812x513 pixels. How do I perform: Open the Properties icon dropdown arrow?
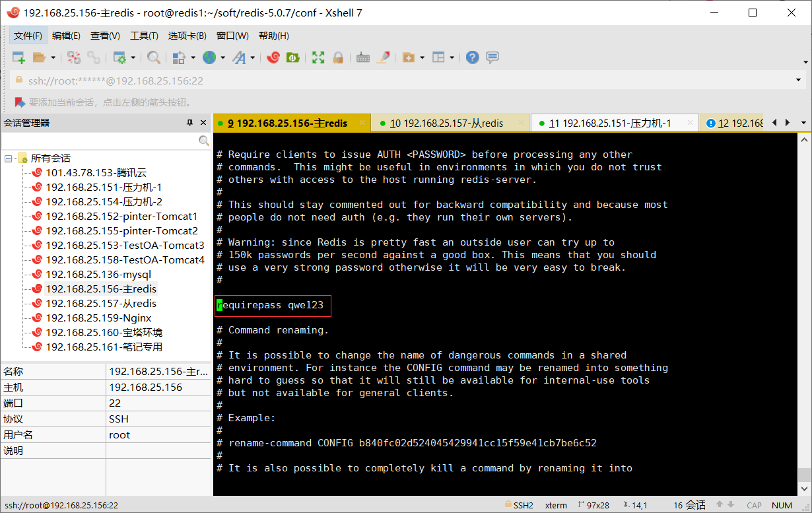click(x=133, y=57)
